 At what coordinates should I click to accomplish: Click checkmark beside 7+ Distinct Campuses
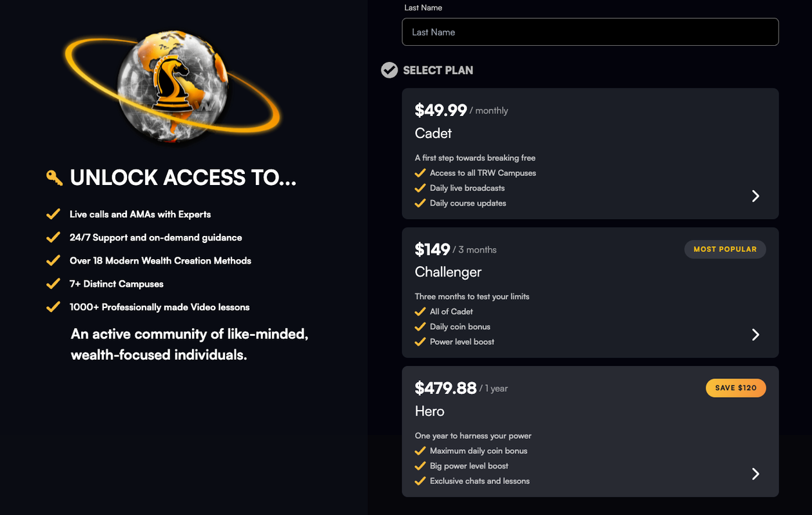pyautogui.click(x=53, y=284)
